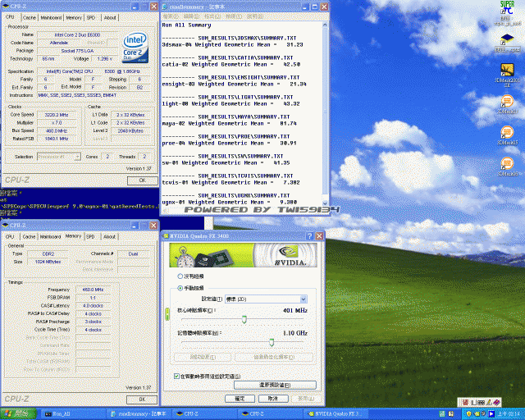Activate NVIDIA Quadro FX taskbar button
Viewport: 525px width, 420px height.
335,414
